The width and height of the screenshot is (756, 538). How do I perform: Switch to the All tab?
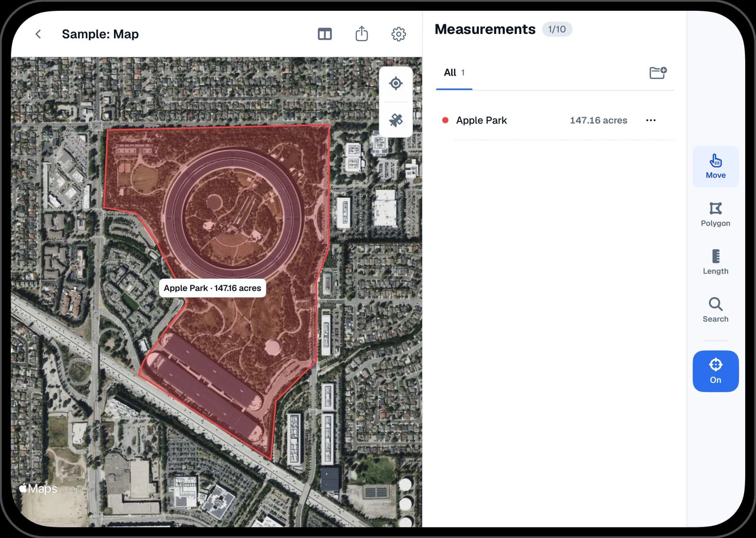pos(454,73)
